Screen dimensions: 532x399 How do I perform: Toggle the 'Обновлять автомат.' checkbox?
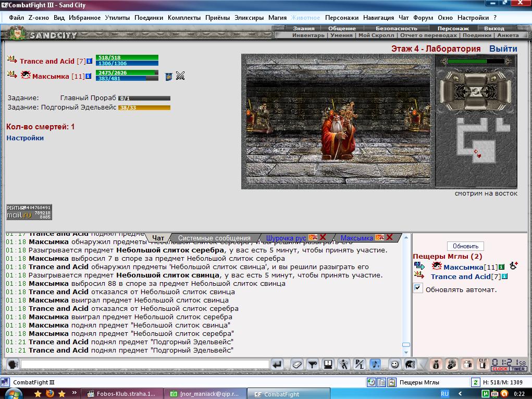pyautogui.click(x=418, y=288)
